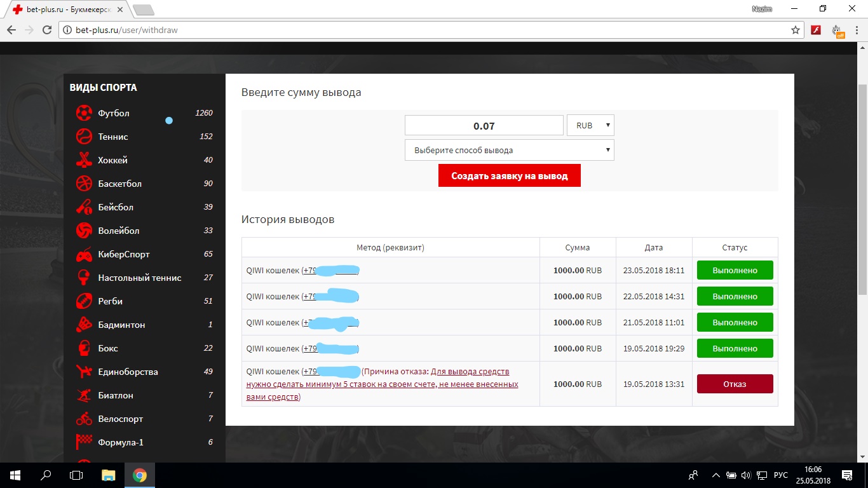This screenshot has height=488, width=868.
Task: Open Хоккей via its crossed sticks icon
Action: click(84, 160)
